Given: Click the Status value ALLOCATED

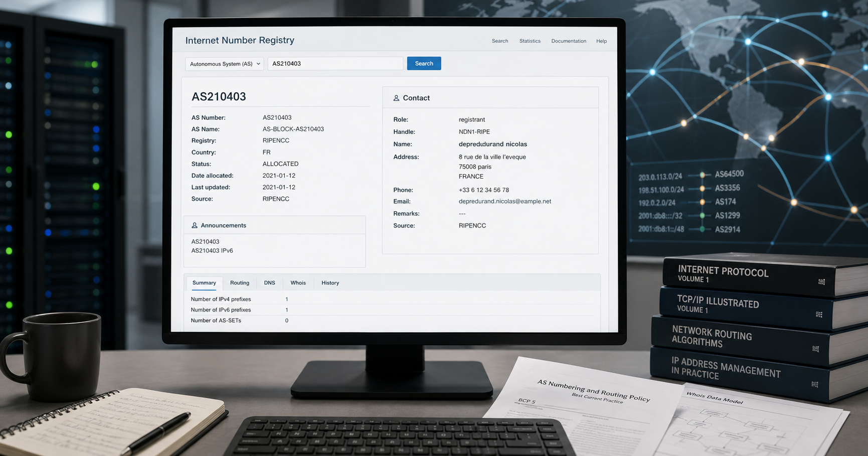Looking at the screenshot, I should pos(280,164).
